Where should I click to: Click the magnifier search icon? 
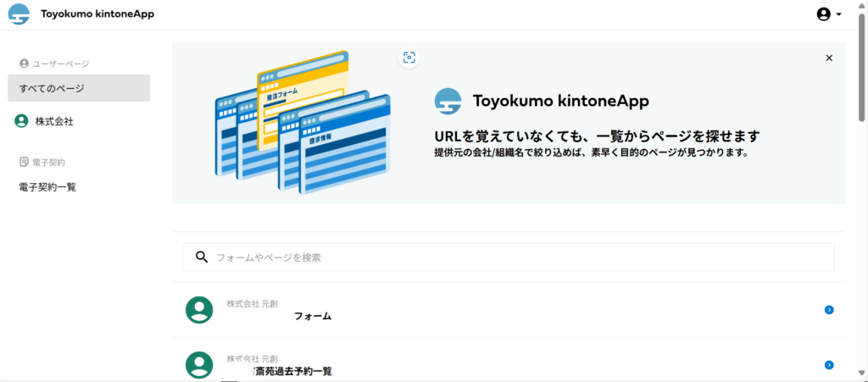[202, 257]
